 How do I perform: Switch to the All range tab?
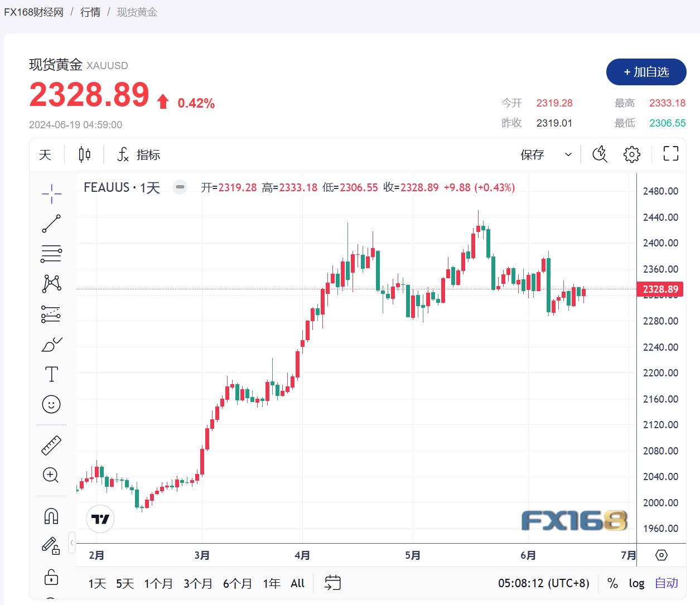click(297, 583)
